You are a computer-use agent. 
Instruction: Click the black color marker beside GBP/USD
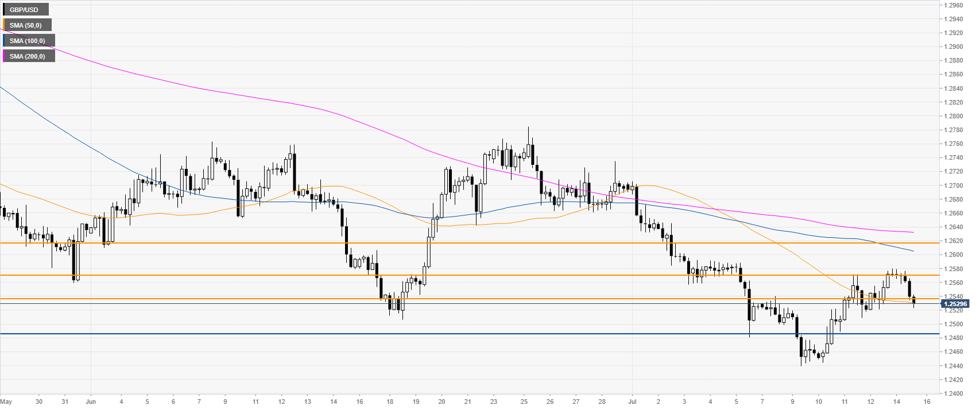point(5,10)
